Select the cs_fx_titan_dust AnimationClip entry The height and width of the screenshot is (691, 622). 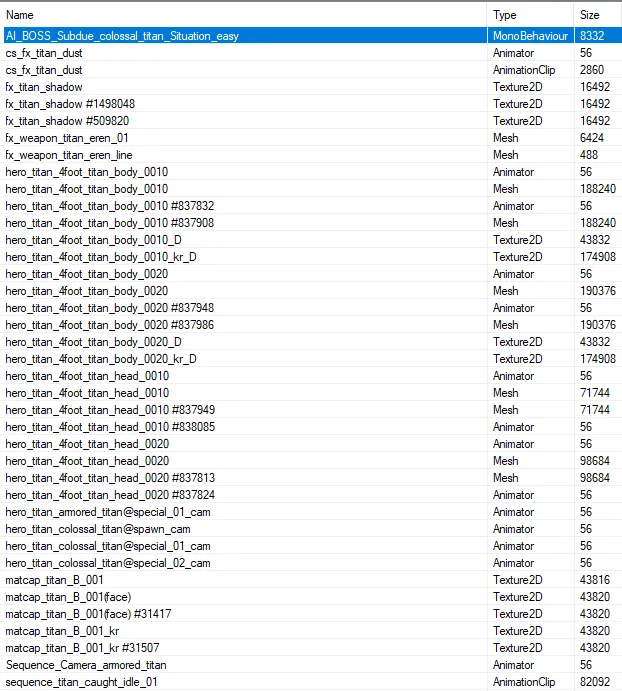(x=44, y=70)
